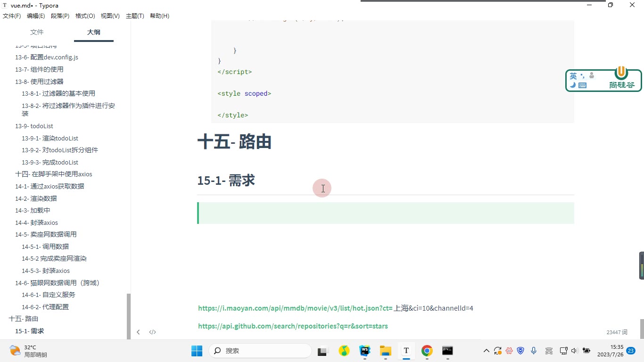Open the 视图(V) menu
Image resolution: width=644 pixels, height=362 pixels.
pos(110,16)
